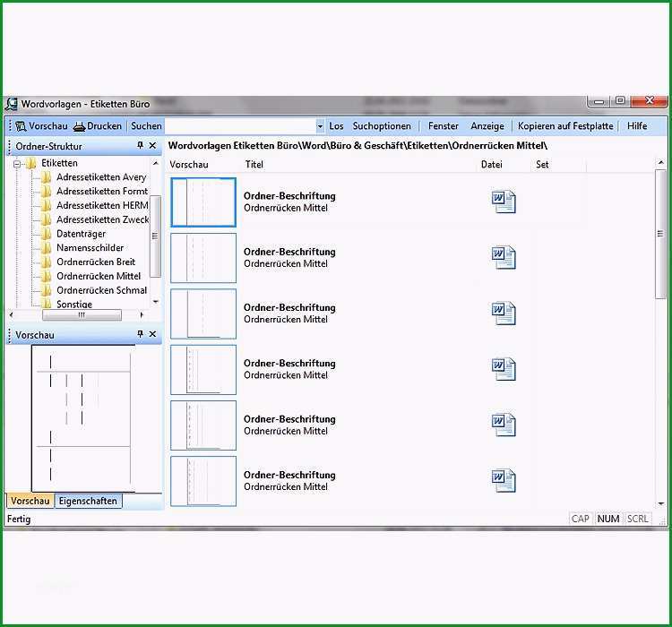Click the app icon in title bar

tap(12, 104)
